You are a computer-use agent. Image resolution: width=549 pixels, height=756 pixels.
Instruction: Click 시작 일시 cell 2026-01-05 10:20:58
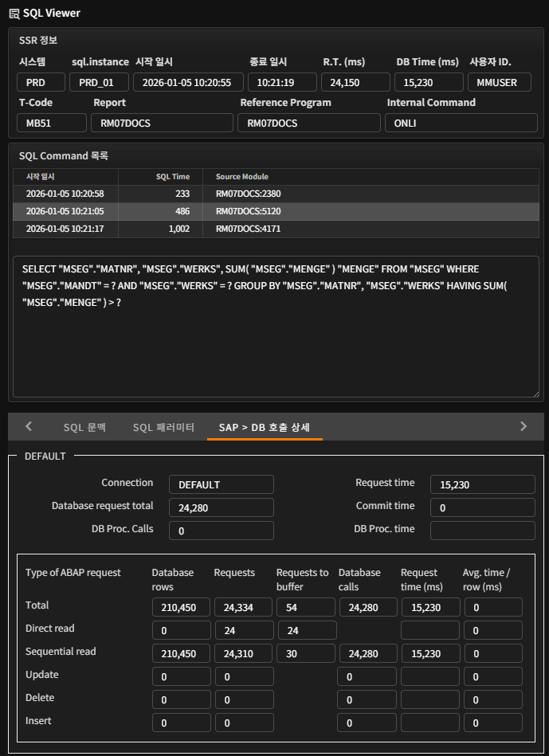click(x=65, y=194)
